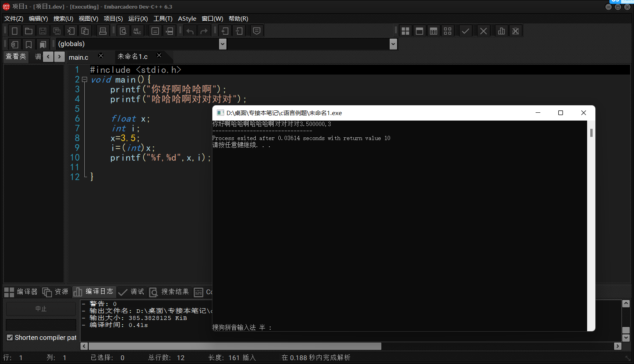This screenshot has height=364, width=634.
Task: Select the Compile icon on the toolbar
Action: tap(465, 31)
